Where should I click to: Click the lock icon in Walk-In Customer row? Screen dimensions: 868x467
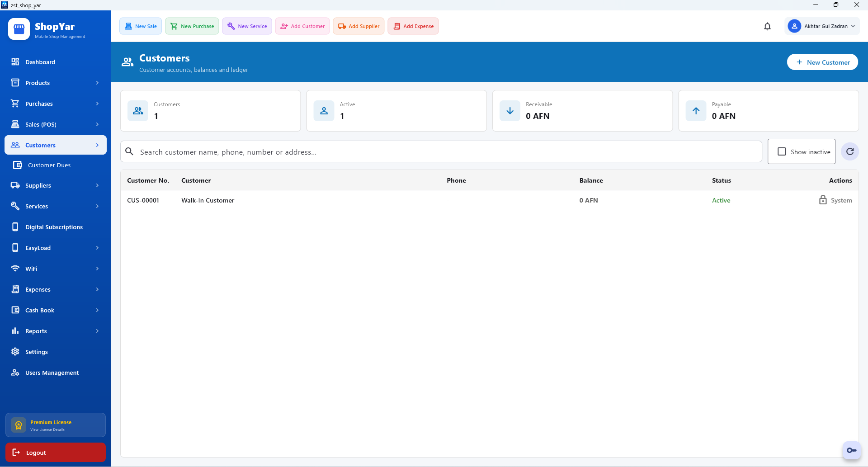tap(823, 200)
